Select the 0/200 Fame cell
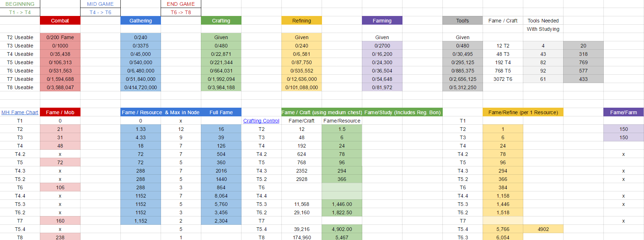The image size is (644, 240). (x=60, y=37)
